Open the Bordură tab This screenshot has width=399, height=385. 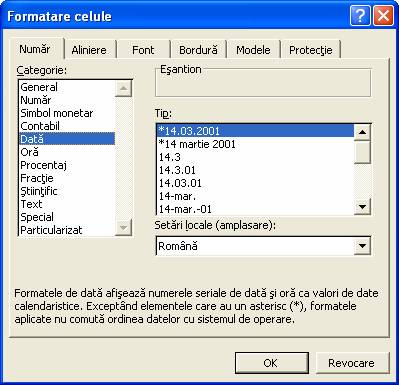(x=198, y=50)
